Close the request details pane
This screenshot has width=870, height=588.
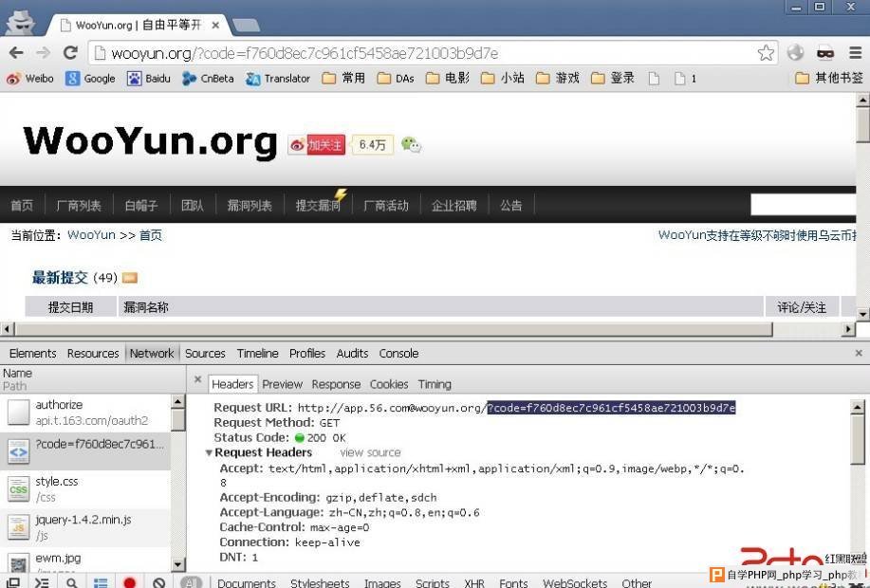point(197,379)
